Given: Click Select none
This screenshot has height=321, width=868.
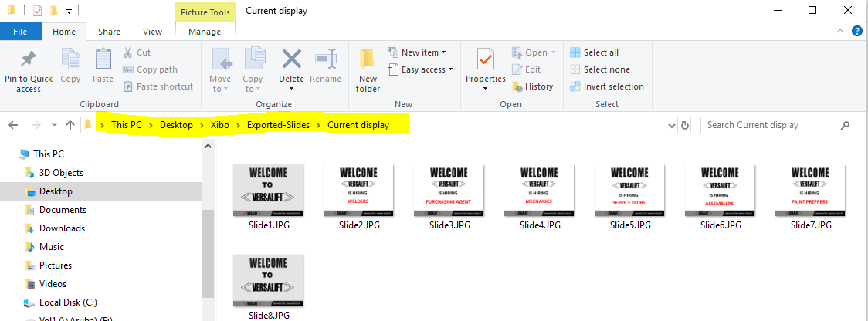Looking at the screenshot, I should tap(600, 69).
